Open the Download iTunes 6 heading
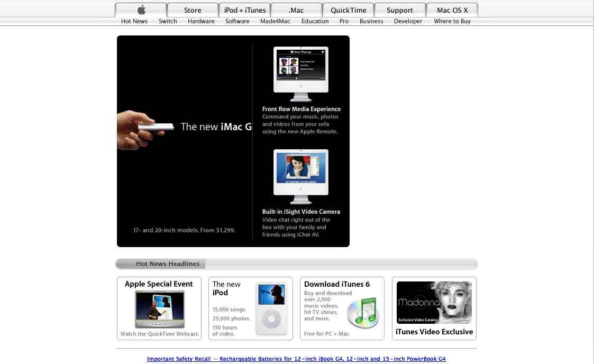The width and height of the screenshot is (594, 364). [337, 284]
